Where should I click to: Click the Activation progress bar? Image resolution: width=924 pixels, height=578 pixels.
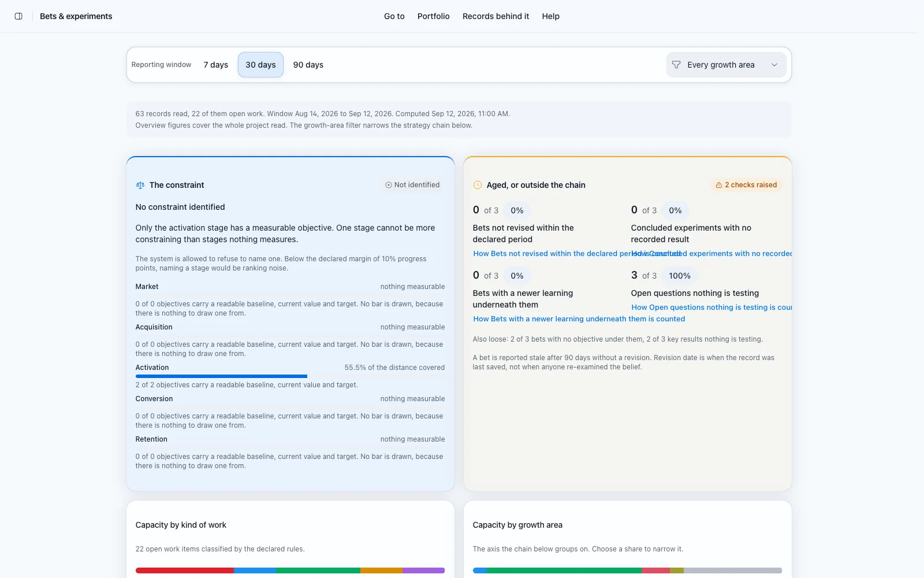(x=290, y=376)
